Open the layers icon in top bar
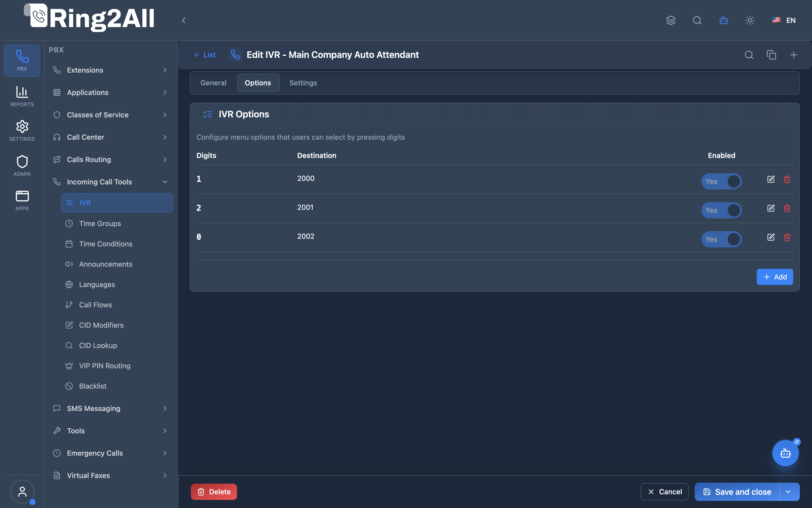Viewport: 812px width, 508px height. (670, 21)
